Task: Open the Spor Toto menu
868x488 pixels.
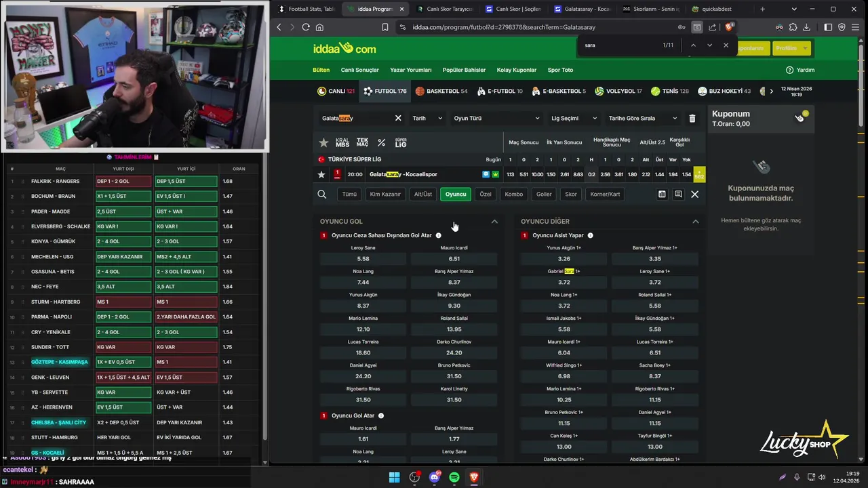Action: coord(560,70)
